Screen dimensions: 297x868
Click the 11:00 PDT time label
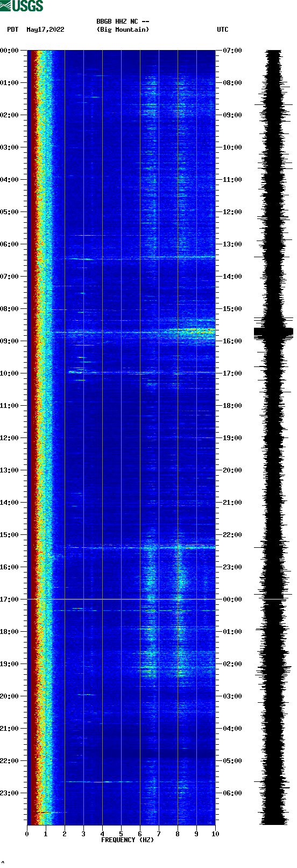pyautogui.click(x=10, y=406)
